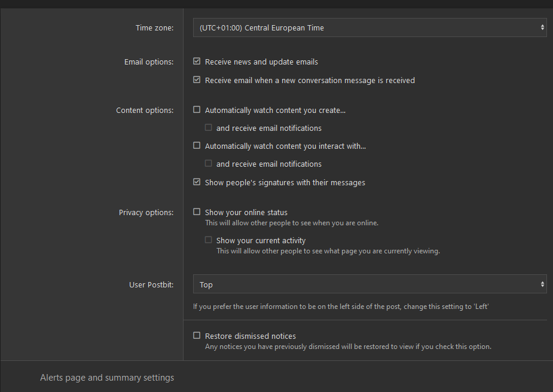
Task: Open the Time zone dropdown
Action: coord(369,27)
